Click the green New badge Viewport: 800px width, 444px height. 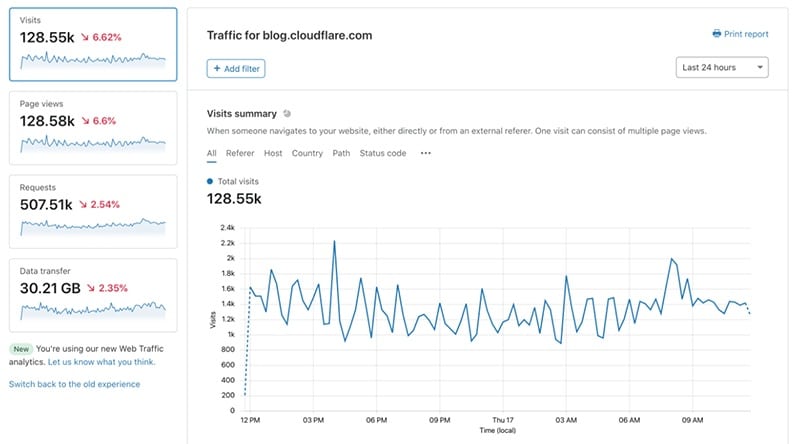(21, 349)
